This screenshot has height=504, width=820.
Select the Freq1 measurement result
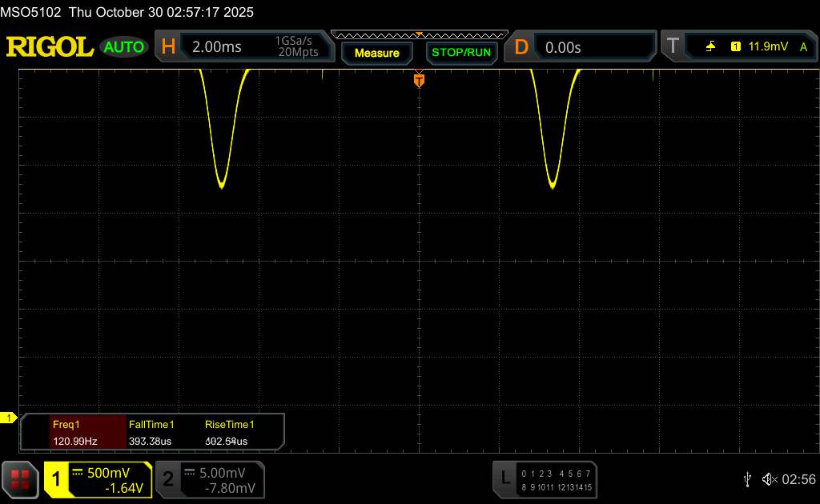point(75,432)
